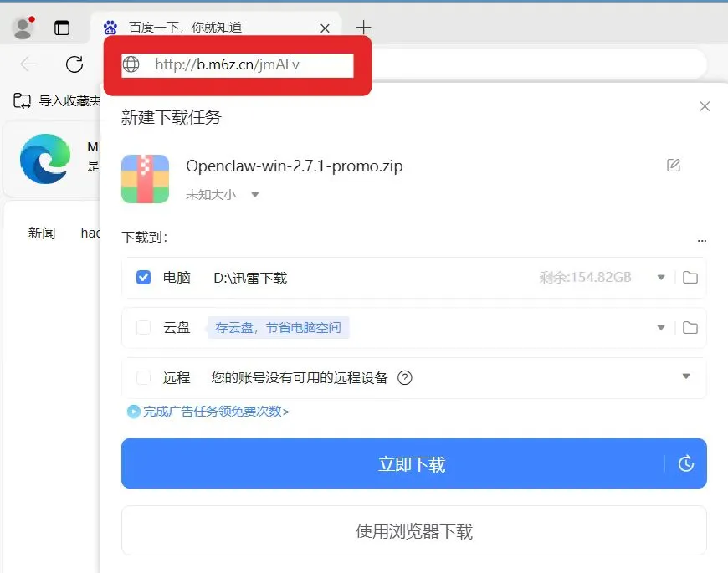Click the 使用浏览器下载 button
728x573 pixels.
[414, 530]
